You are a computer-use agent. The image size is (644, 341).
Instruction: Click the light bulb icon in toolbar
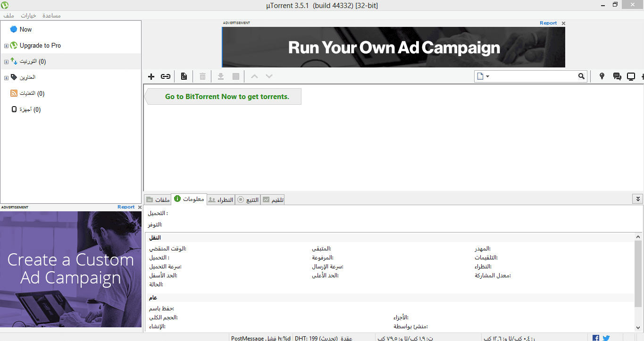(x=602, y=76)
